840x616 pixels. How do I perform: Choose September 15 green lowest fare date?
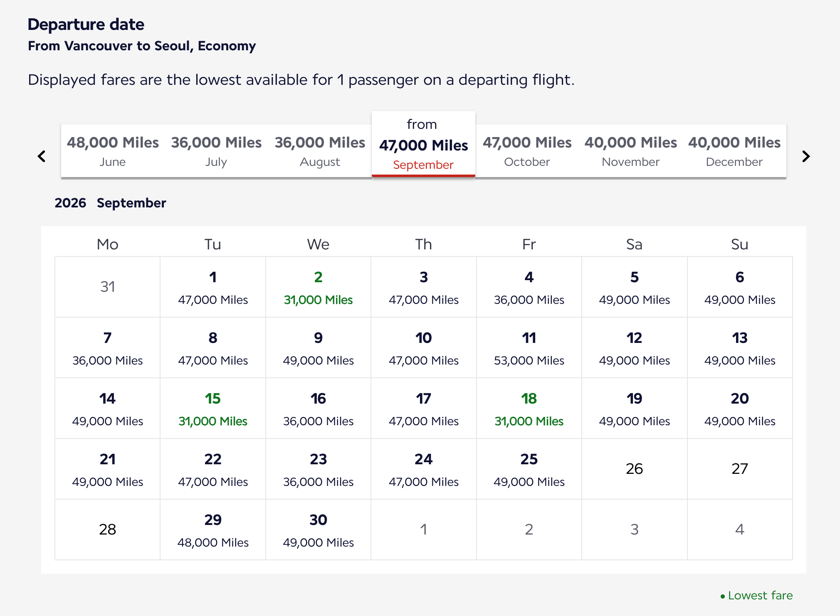coord(212,409)
